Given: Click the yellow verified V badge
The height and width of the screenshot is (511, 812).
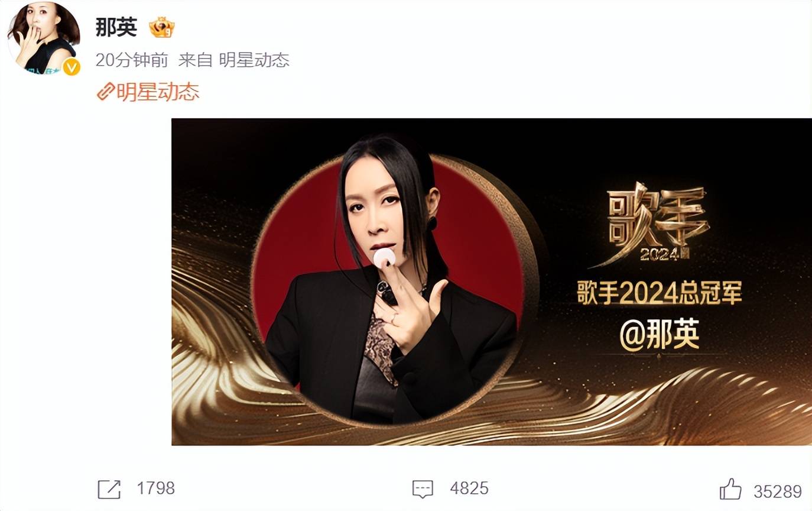Looking at the screenshot, I should point(72,67).
